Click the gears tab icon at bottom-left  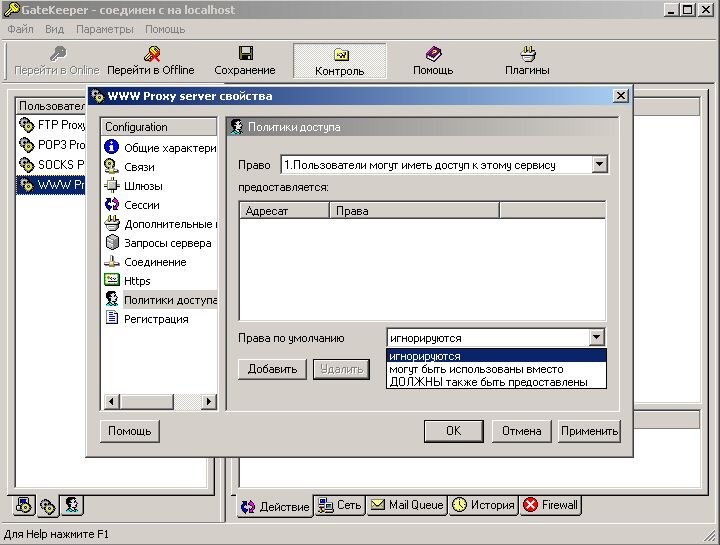(x=47, y=506)
